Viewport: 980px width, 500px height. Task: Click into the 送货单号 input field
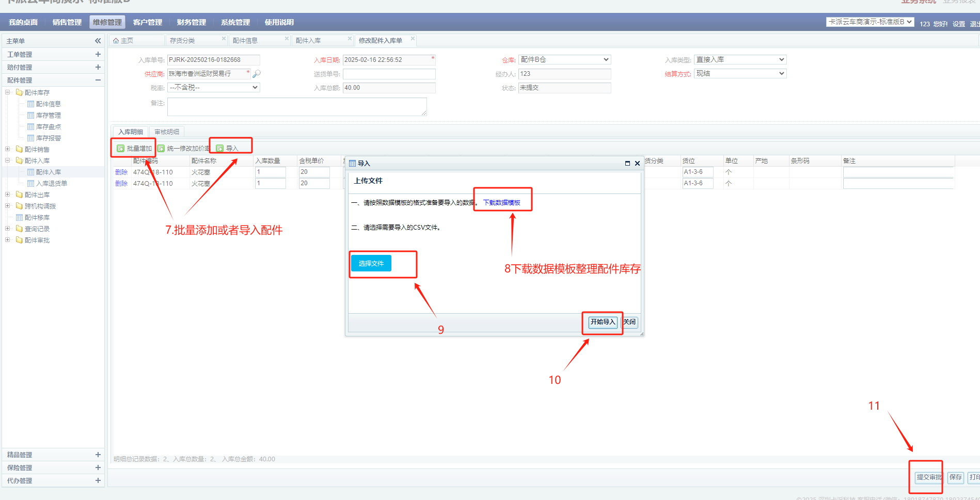point(389,74)
